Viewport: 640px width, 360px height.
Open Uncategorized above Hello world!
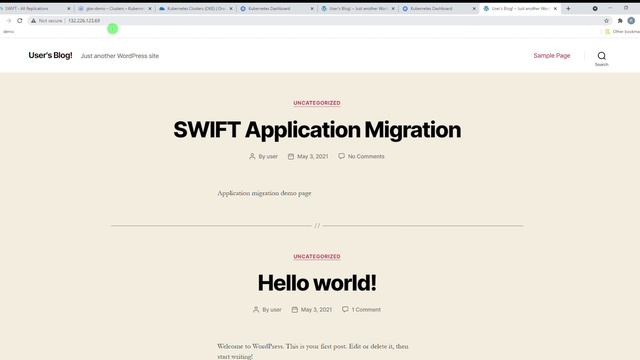click(317, 256)
